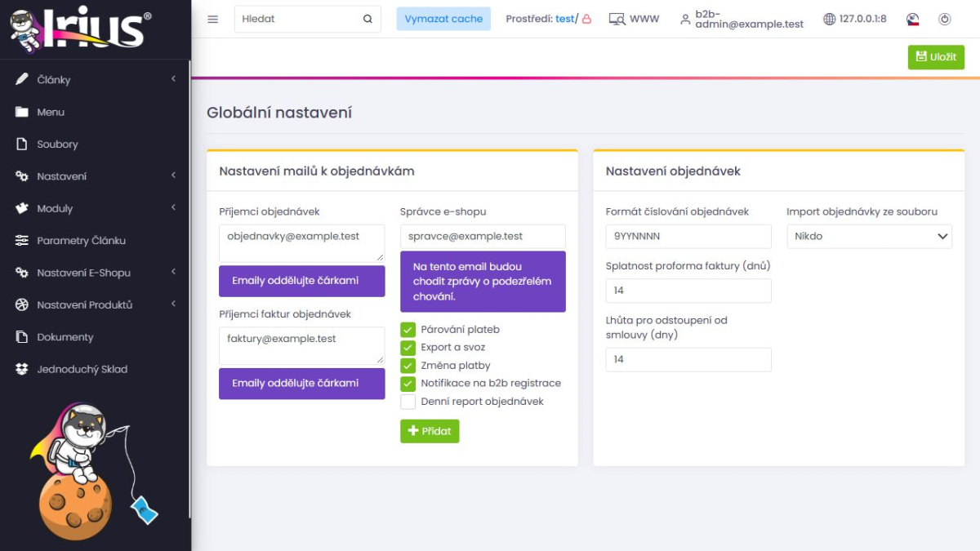The width and height of the screenshot is (980, 551).
Task: Open the WWW site preview icon
Action: pyautogui.click(x=617, y=19)
